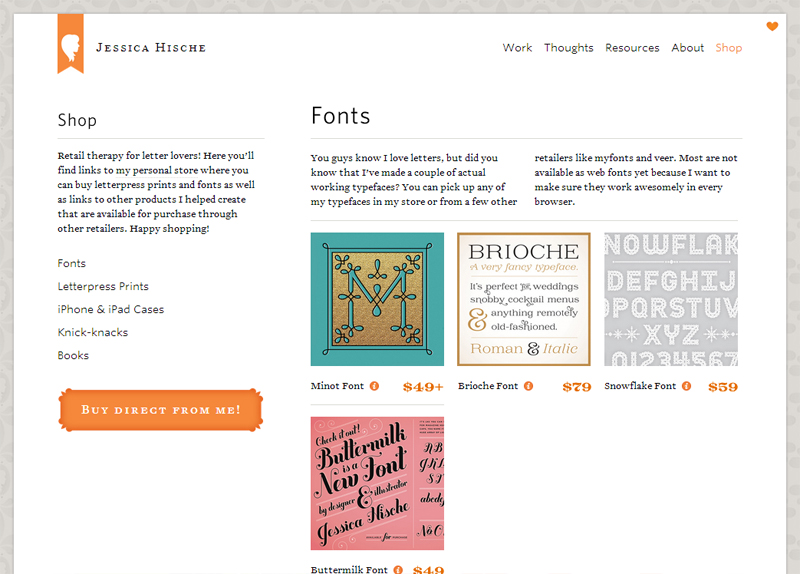View the Brioche typeface preview image
Screen dimensions: 800x574
click(523, 299)
